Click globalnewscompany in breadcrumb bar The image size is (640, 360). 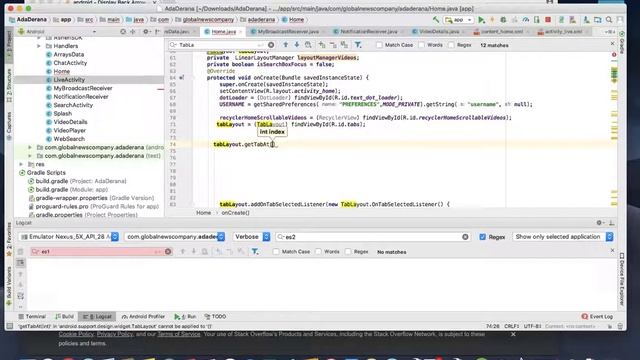point(208,20)
